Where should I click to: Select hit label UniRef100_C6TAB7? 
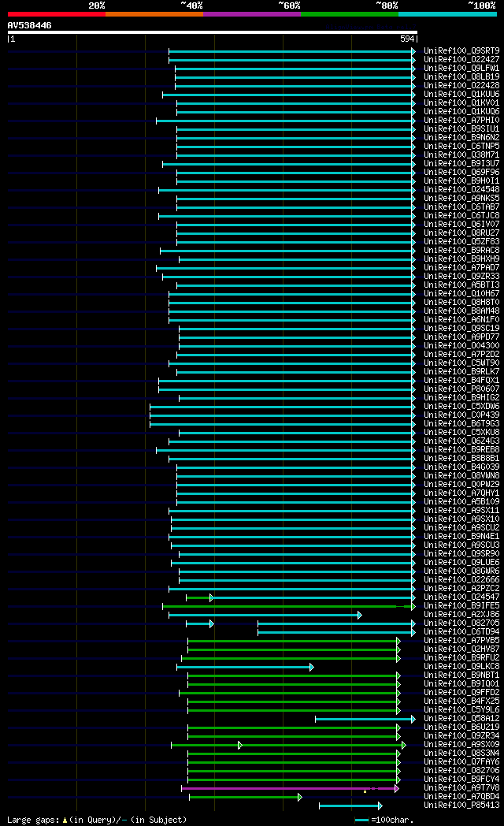462,207
